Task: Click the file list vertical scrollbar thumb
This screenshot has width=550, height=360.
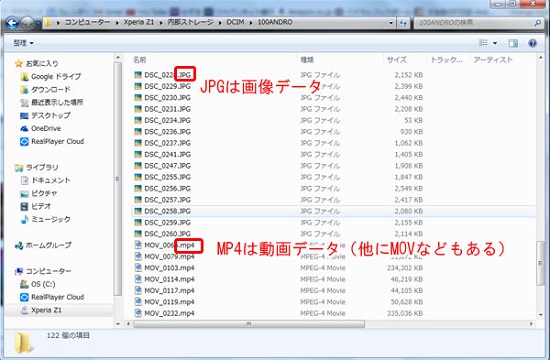Action: pos(541,263)
